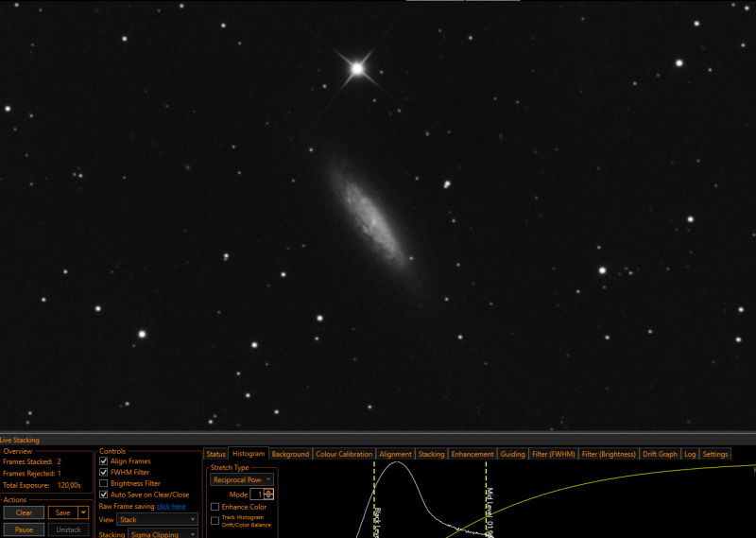This screenshot has height=538, width=756.
Task: Pause live stacking
Action: click(x=24, y=529)
